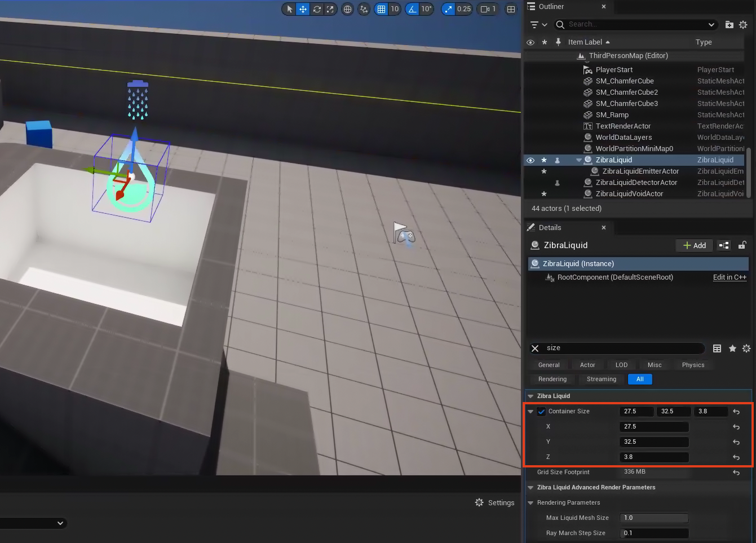The image size is (756, 543).
Task: Click the visibility eye column header
Action: [x=530, y=42]
